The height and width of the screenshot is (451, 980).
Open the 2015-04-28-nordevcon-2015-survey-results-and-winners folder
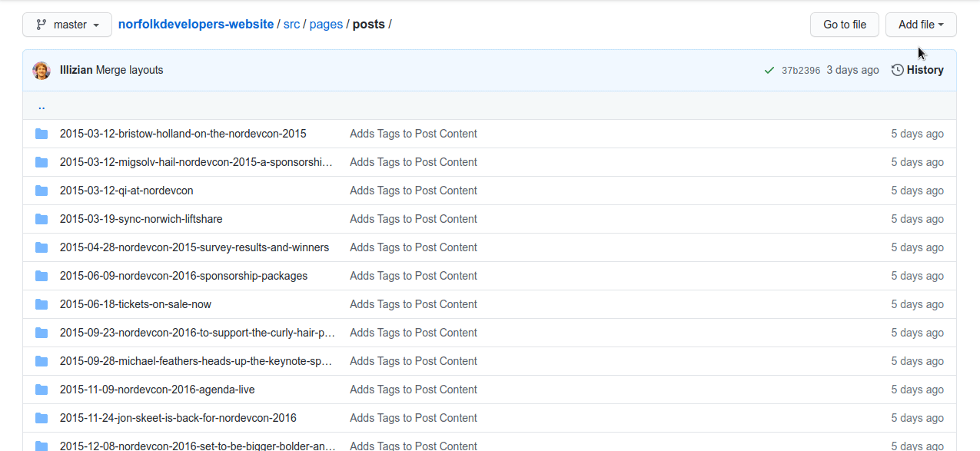[x=194, y=247]
